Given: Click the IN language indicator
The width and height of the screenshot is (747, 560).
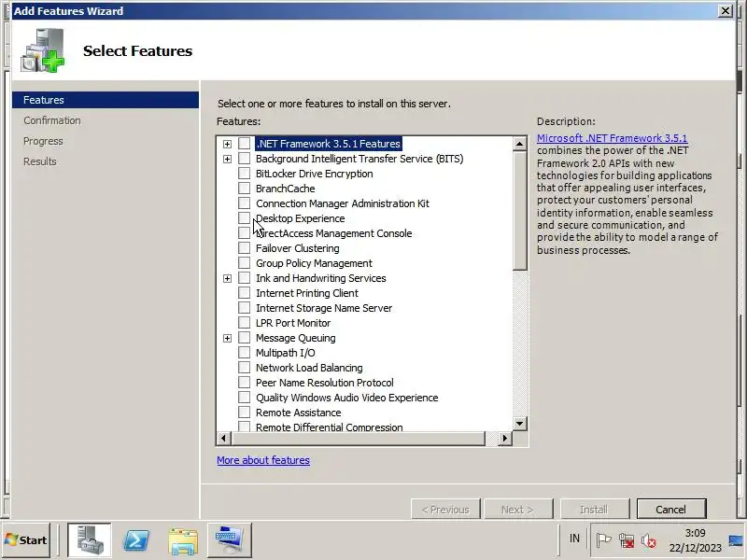Looking at the screenshot, I should tap(574, 539).
